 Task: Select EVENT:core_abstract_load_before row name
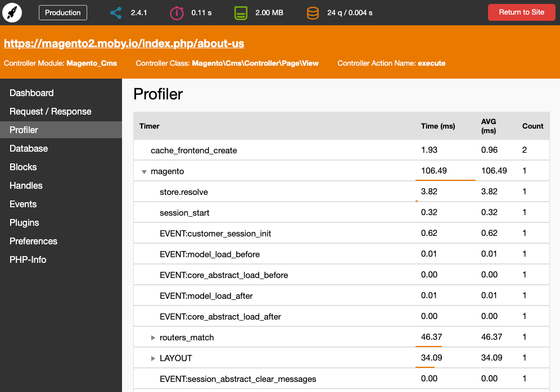click(224, 275)
